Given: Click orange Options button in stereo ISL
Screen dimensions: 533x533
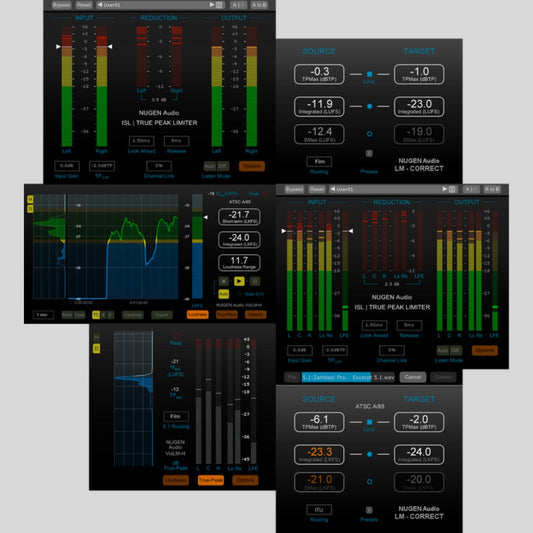Looking at the screenshot, I should pyautogui.click(x=252, y=166).
